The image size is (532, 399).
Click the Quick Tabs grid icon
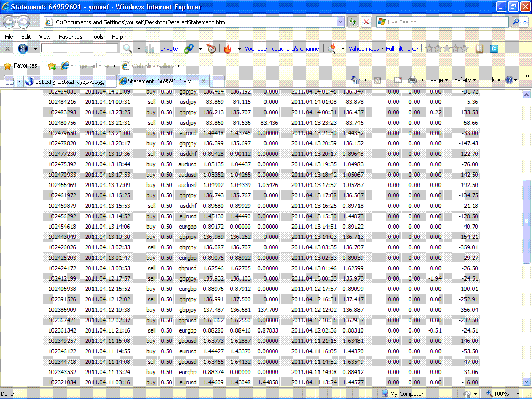pyautogui.click(x=10, y=82)
